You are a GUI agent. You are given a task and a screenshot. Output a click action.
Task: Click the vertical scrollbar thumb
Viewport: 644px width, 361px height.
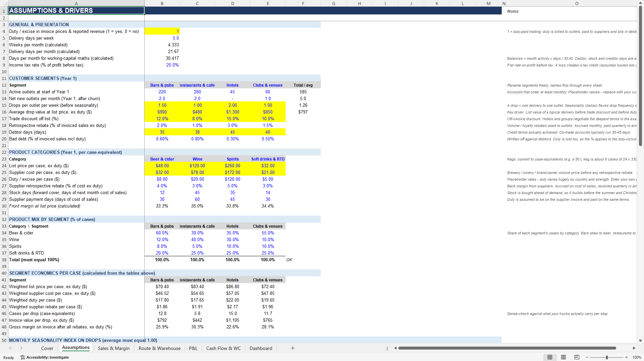[640, 76]
